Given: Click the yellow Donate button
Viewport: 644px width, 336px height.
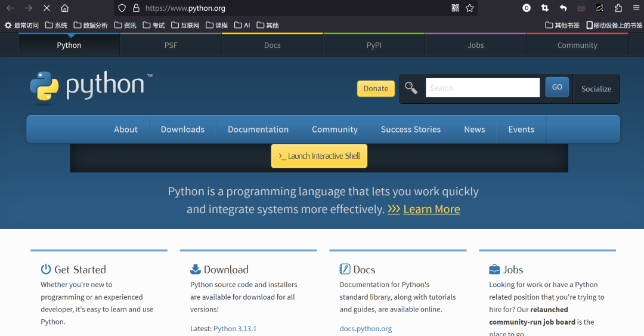Looking at the screenshot, I should 376,88.
